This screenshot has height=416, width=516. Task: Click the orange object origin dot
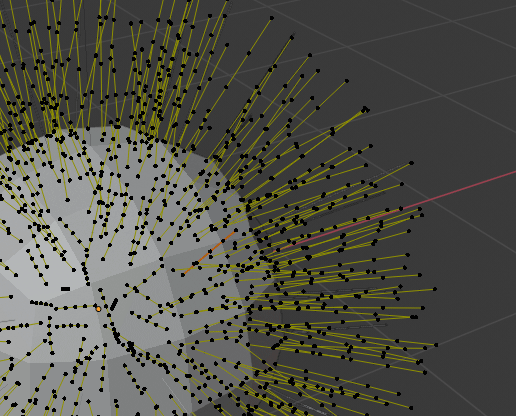click(x=98, y=309)
